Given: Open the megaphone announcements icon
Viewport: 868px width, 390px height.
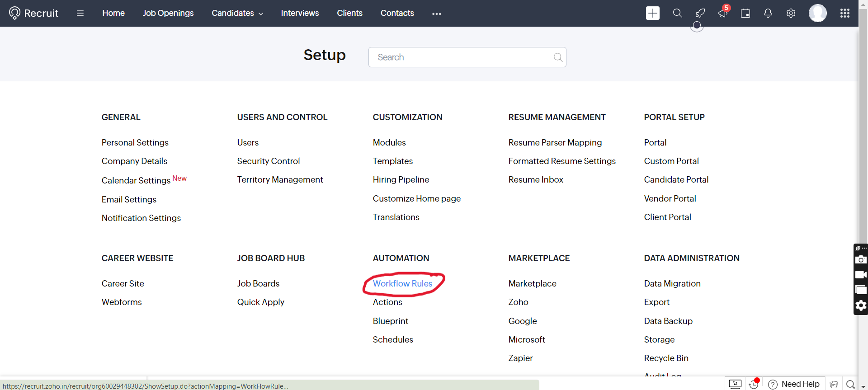Looking at the screenshot, I should [723, 13].
